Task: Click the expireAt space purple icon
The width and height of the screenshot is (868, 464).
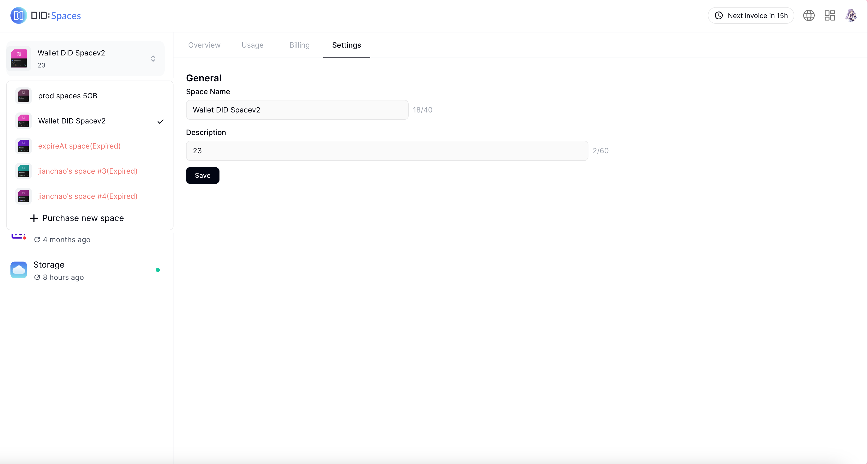Action: pyautogui.click(x=23, y=146)
